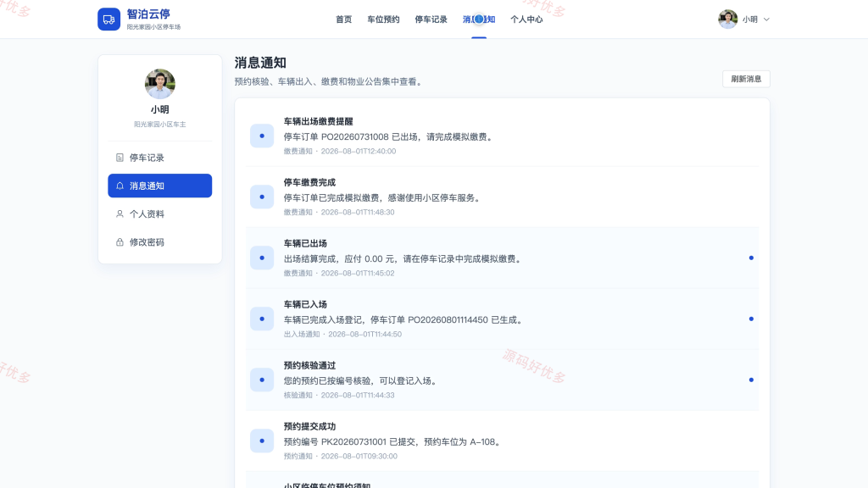Open 停车记录 in top navigation
This screenshot has height=488, width=868.
[x=431, y=19]
